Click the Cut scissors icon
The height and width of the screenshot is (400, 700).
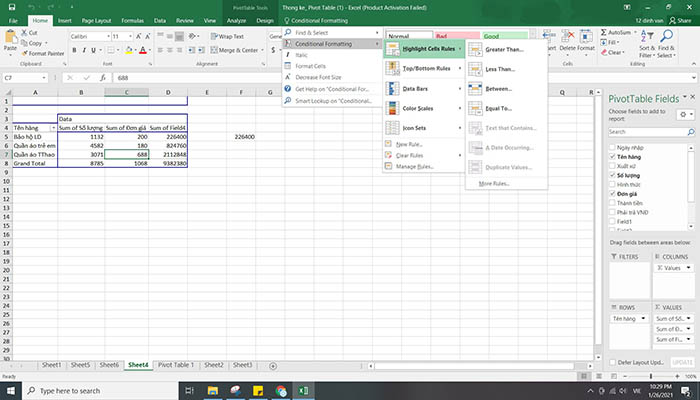[x=24, y=33]
